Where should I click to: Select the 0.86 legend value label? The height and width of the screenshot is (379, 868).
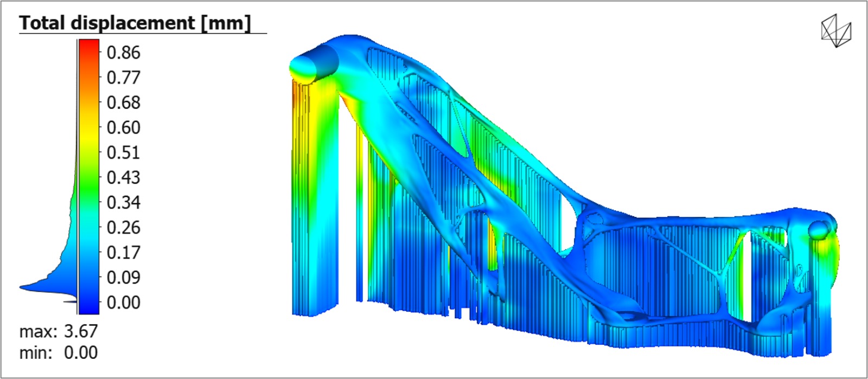click(123, 53)
